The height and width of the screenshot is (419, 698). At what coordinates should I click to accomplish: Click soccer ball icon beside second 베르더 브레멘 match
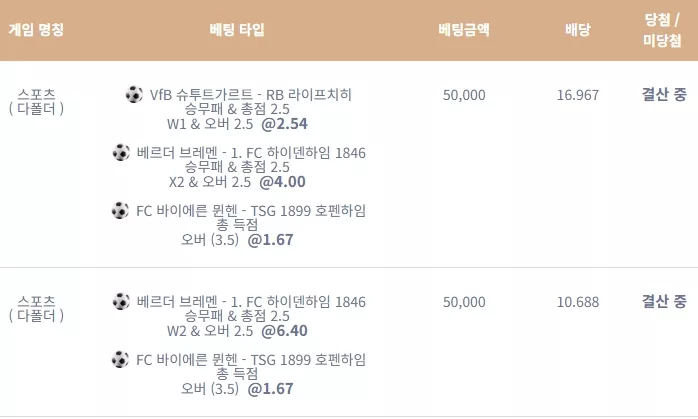[121, 301]
